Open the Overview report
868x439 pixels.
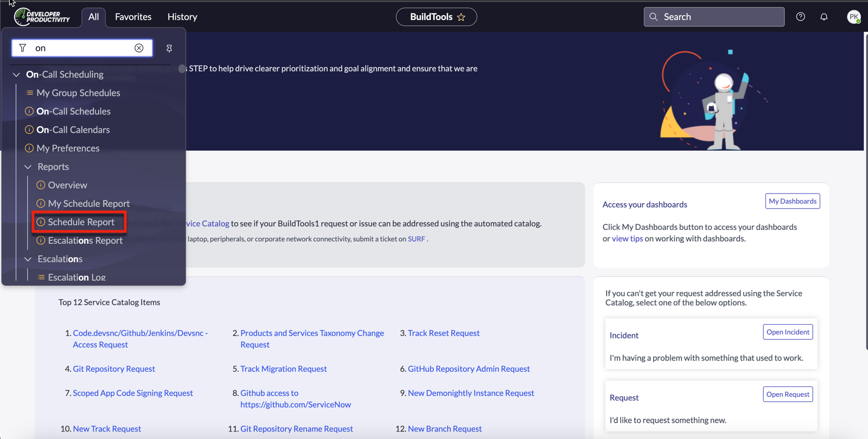point(67,185)
